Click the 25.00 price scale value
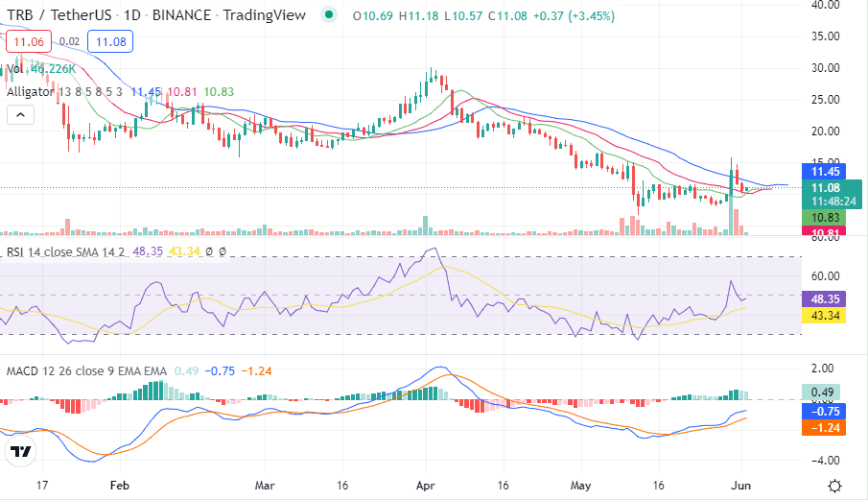 [826, 100]
